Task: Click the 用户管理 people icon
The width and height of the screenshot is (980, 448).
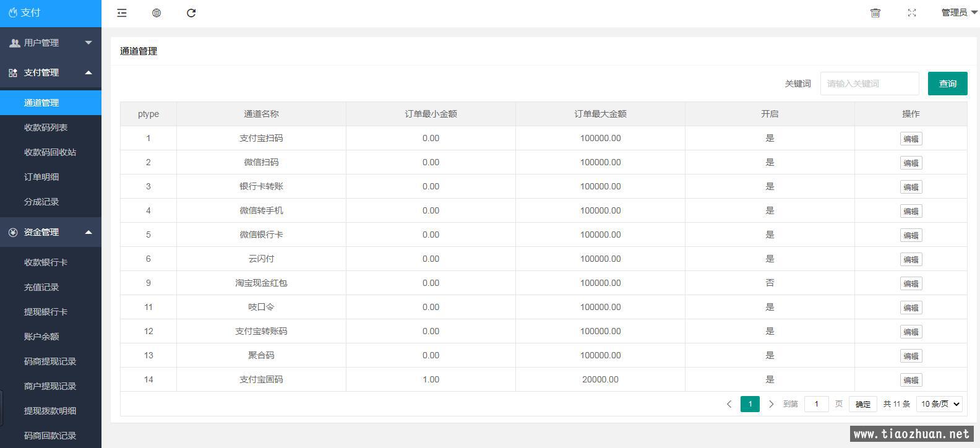Action: coord(14,43)
